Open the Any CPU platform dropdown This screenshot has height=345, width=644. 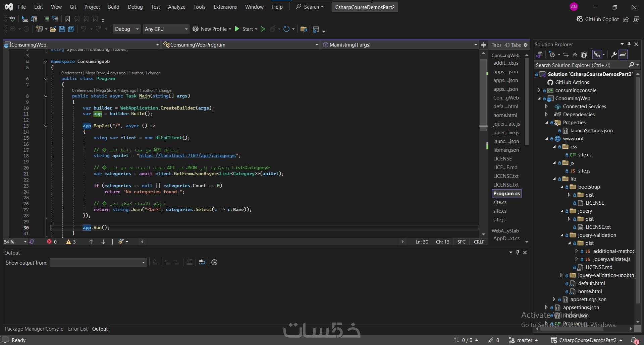[166, 29]
